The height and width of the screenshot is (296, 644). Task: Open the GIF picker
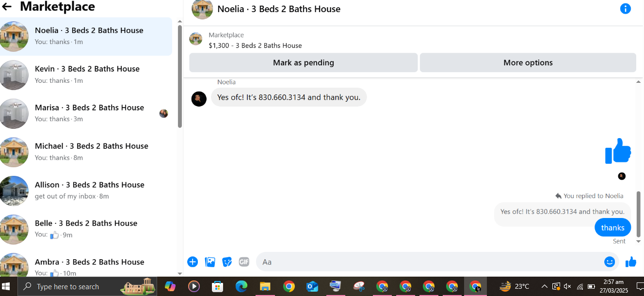click(x=244, y=262)
